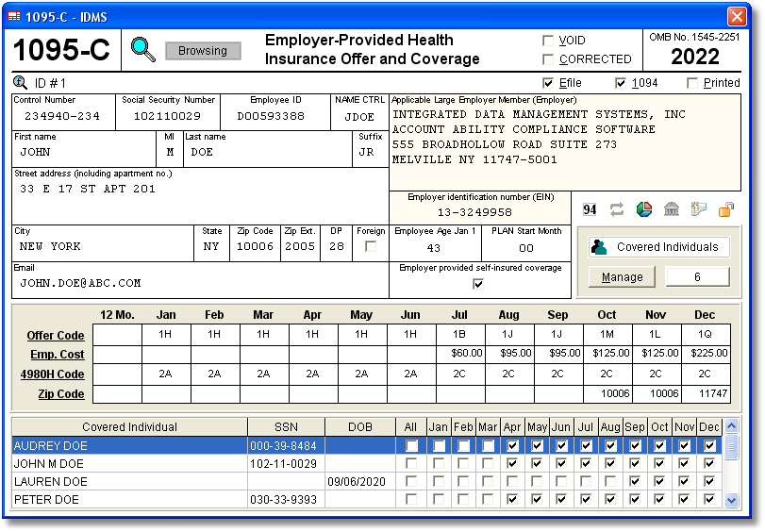Close the 1095-C IDMS window
Screen dimensions: 765x532
(x=737, y=17)
